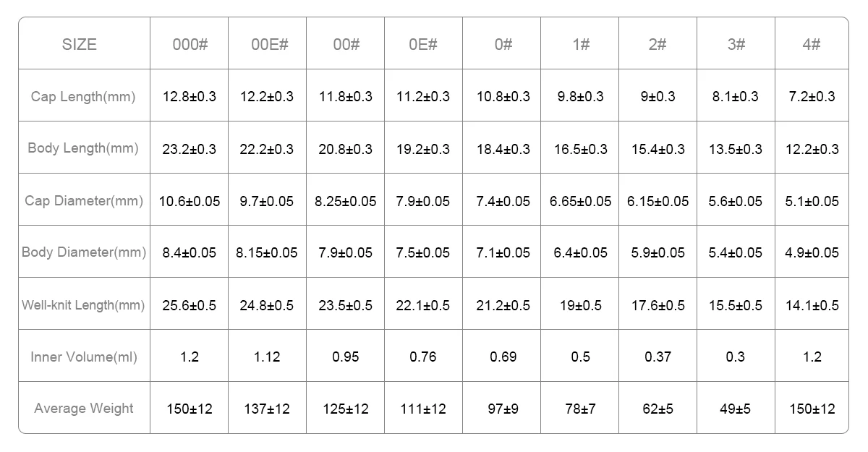Click the 4# column header

click(x=811, y=44)
